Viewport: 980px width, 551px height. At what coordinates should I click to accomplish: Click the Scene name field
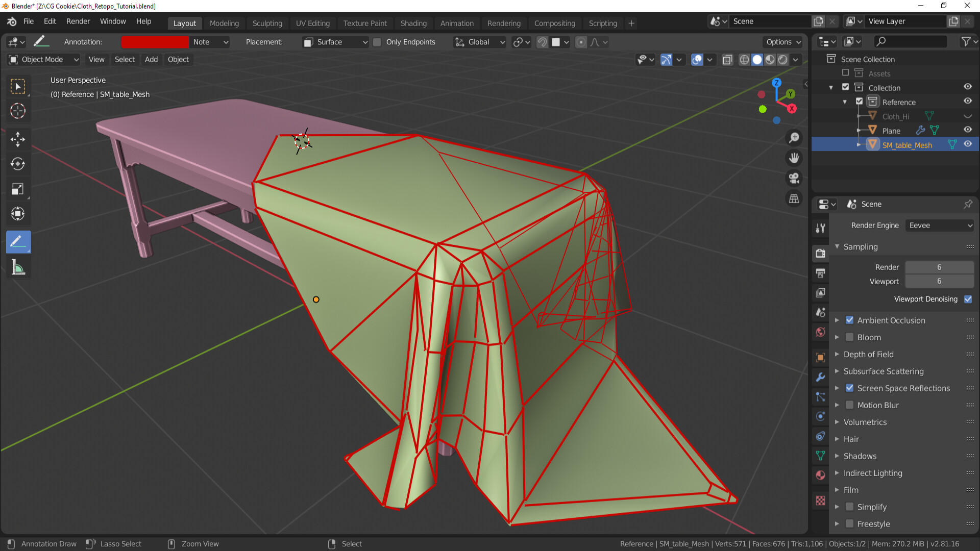point(770,21)
